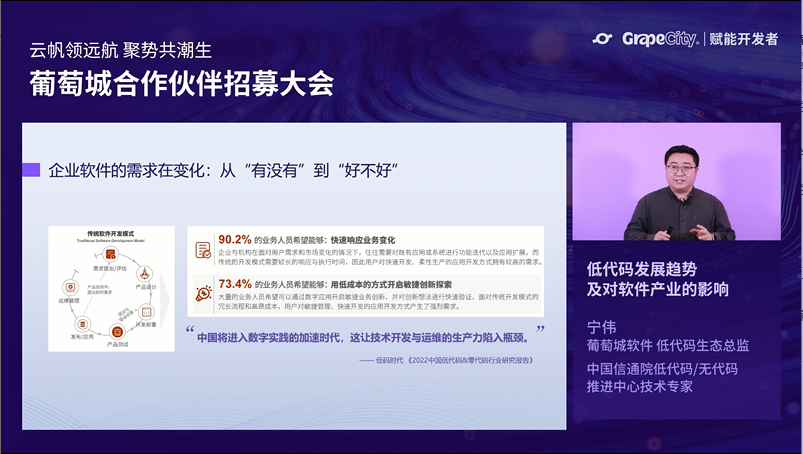Click the 中国信通院低代码/无代码 line
The height and width of the screenshot is (454, 803).
coord(662,369)
